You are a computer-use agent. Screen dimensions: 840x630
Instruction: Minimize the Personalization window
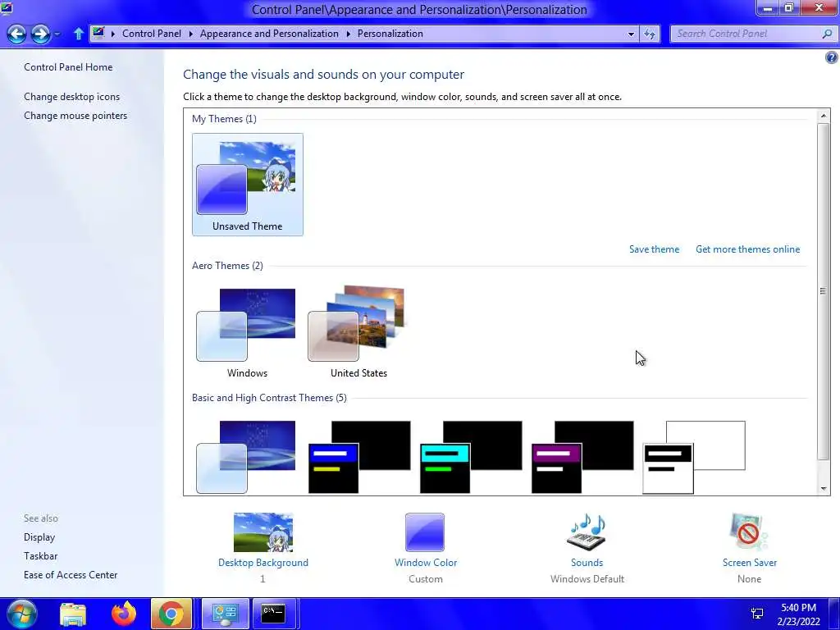pos(767,8)
